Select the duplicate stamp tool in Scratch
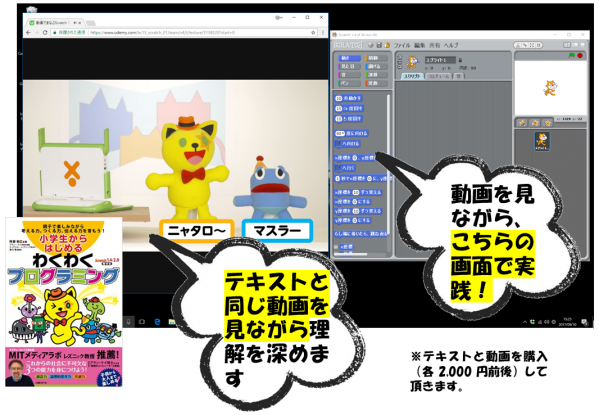599x415 pixels. point(518,45)
